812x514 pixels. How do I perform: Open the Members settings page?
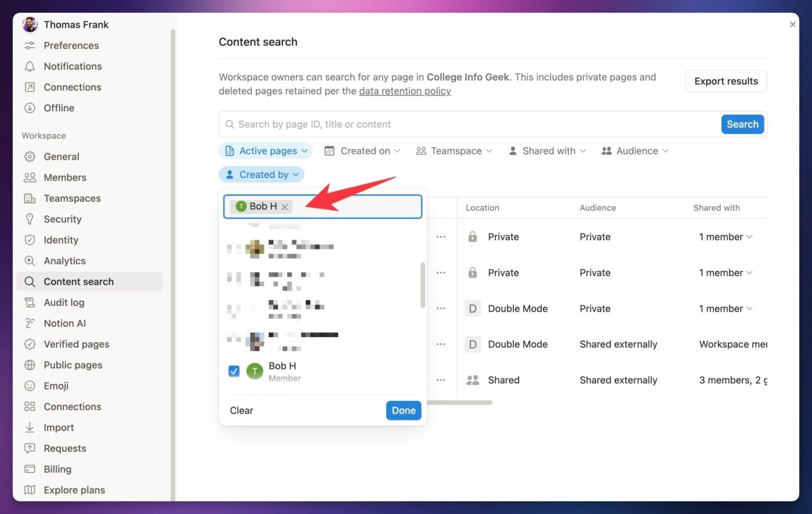tap(64, 177)
